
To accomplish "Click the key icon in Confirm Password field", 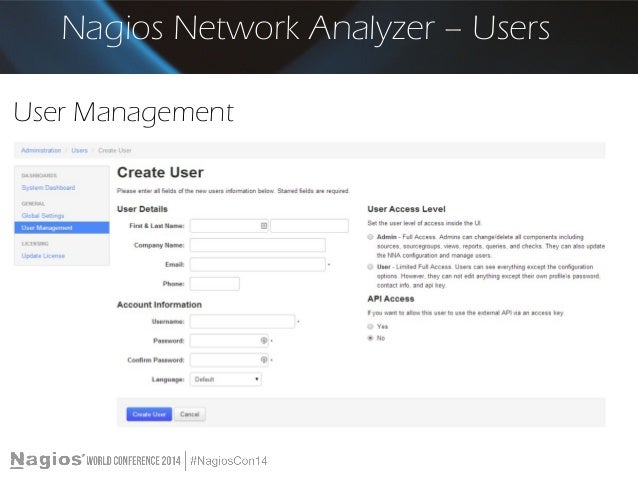I will [264, 360].
